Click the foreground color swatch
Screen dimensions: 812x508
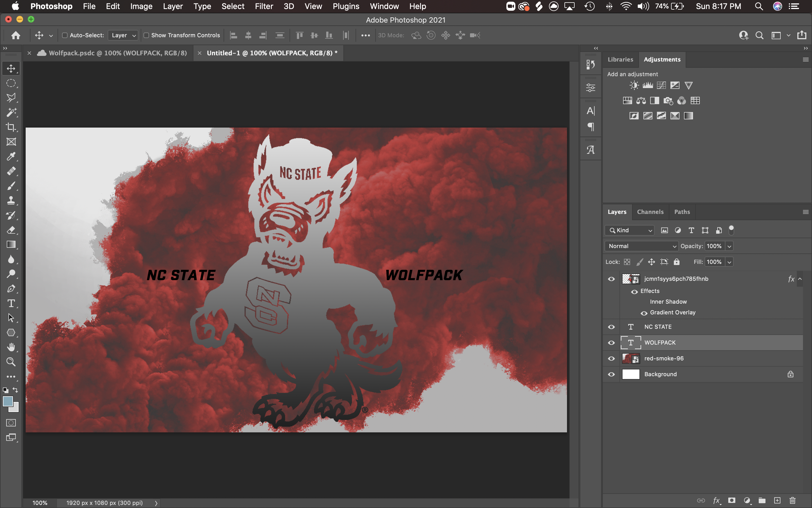[x=8, y=401]
